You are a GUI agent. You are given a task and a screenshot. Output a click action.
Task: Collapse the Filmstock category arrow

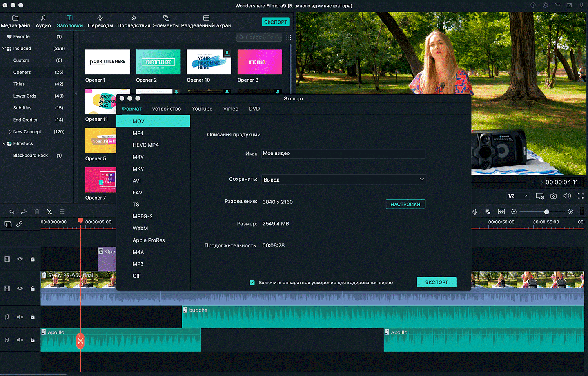[4, 144]
